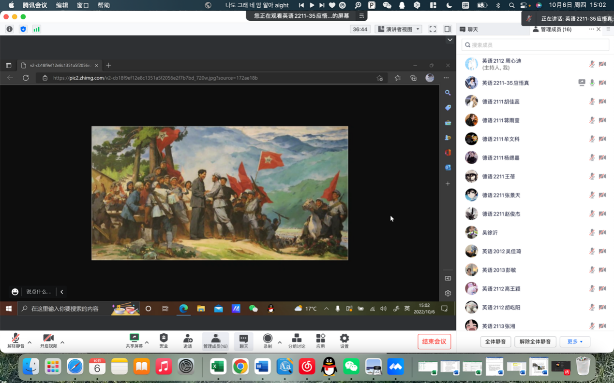This screenshot has width=614, height=383.
Task: Switch to the chat tab
Action: click(469, 29)
